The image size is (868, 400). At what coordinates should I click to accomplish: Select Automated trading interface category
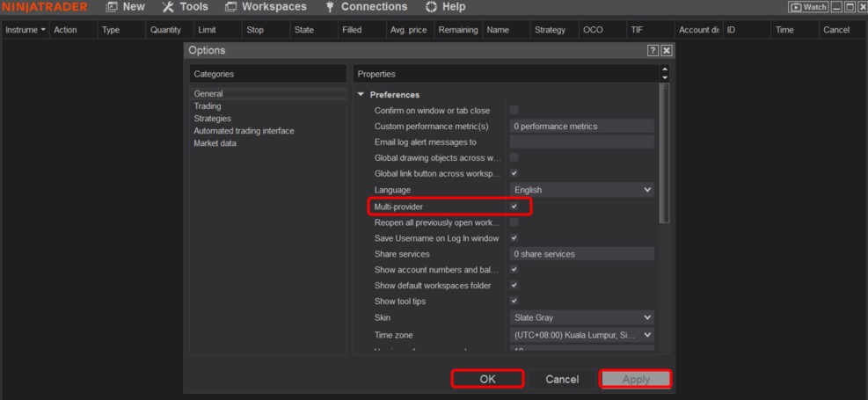pyautogui.click(x=244, y=131)
